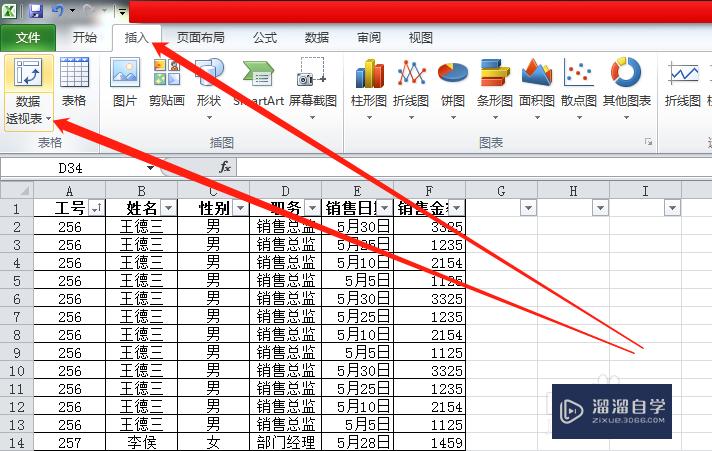Screen dimensions: 712x451
Task: Open the Formulas (公式) tab
Action: coord(265,37)
